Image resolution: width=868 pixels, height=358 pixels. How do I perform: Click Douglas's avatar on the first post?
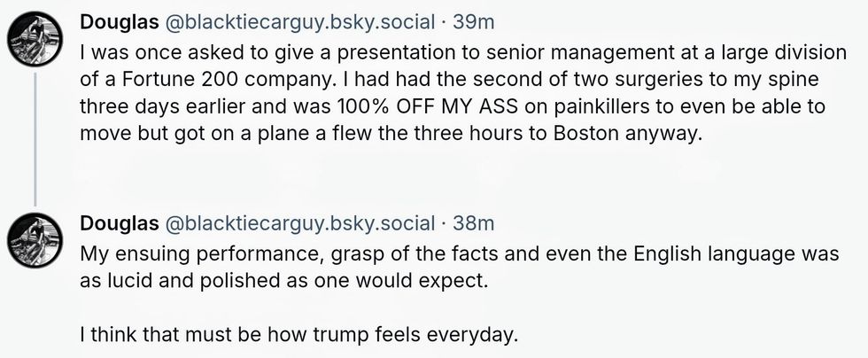35,41
